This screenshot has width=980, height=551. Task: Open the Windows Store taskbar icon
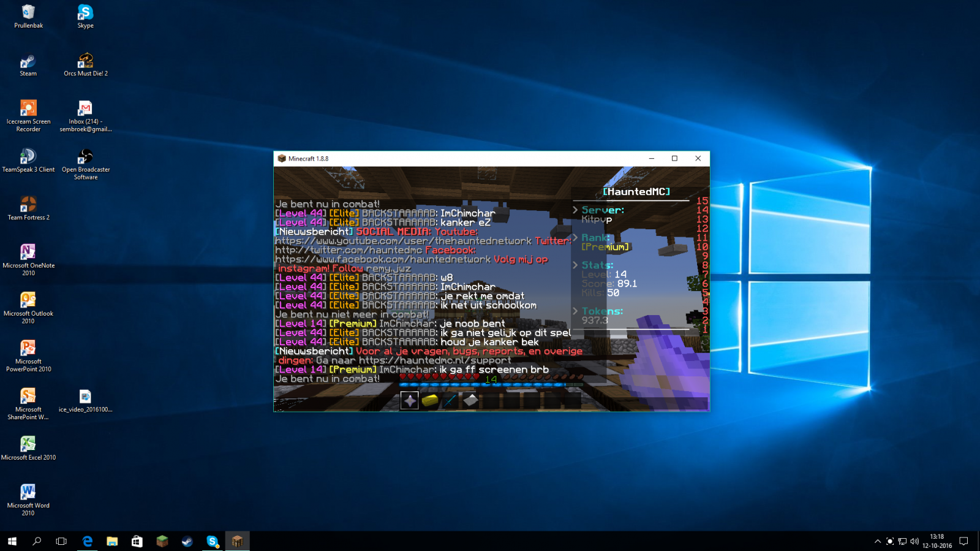137,541
